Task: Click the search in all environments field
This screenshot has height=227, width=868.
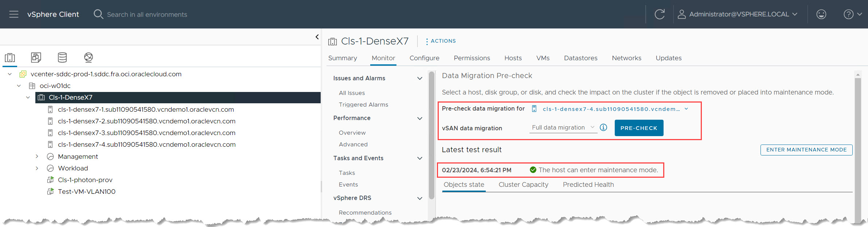Action: pos(147,15)
